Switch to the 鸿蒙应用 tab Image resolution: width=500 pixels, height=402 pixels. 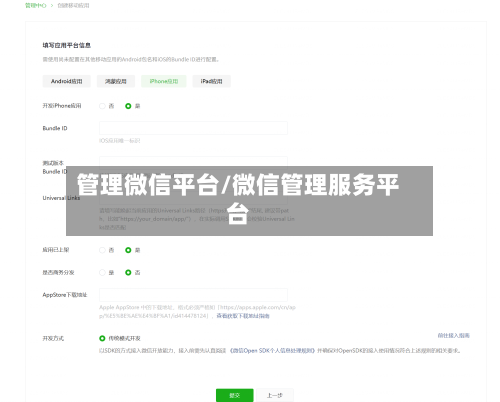coord(116,81)
